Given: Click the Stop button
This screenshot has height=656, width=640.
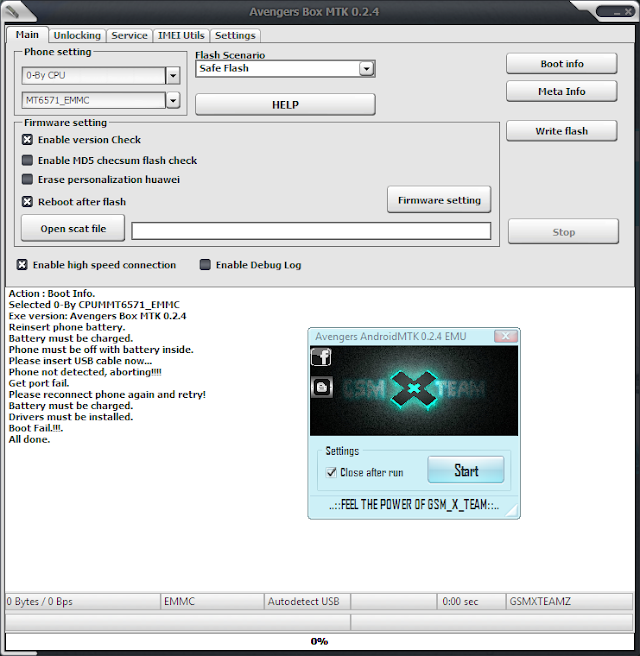Looking at the screenshot, I should coord(563,232).
